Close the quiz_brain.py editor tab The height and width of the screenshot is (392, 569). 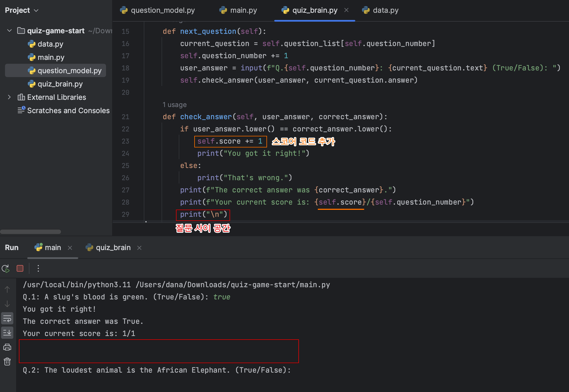[x=346, y=10]
